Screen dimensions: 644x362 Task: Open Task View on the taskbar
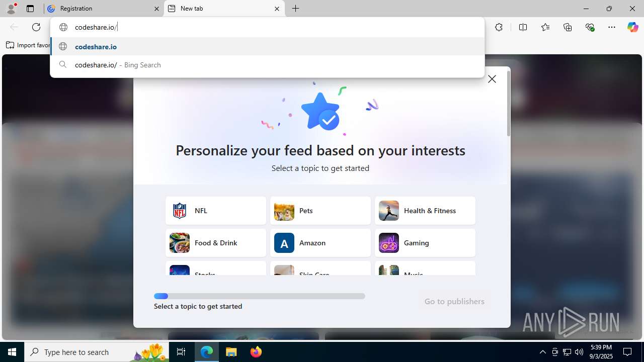181,352
